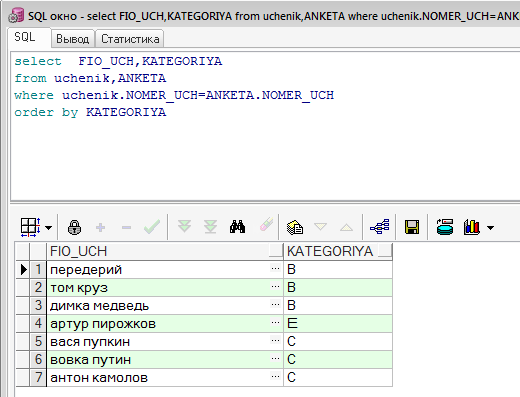Click the eraser clear record icon
The image size is (520, 397).
(266, 225)
